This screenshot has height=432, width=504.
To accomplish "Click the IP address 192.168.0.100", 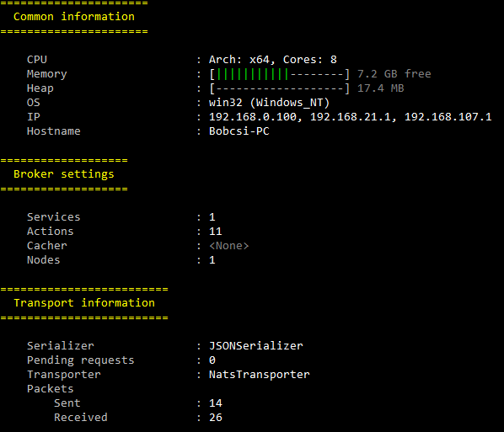I will [x=253, y=117].
